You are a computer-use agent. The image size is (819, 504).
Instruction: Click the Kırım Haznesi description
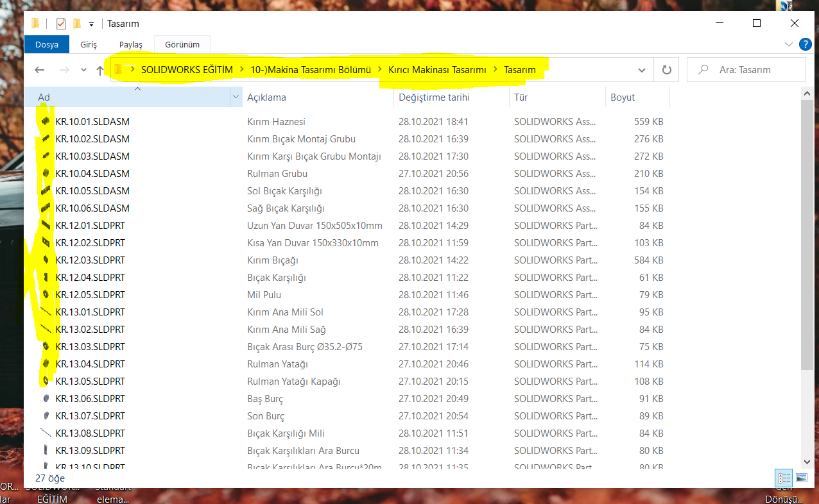[276, 121]
